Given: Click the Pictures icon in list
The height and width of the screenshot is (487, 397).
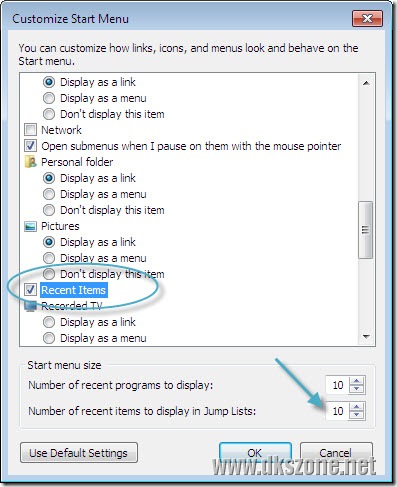Looking at the screenshot, I should point(30,226).
